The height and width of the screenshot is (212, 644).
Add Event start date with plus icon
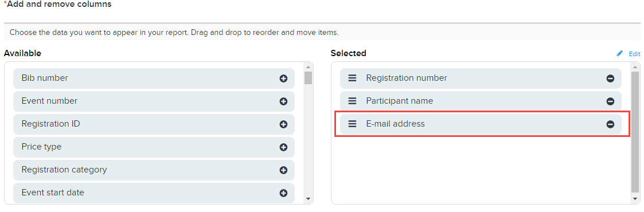pyautogui.click(x=283, y=193)
